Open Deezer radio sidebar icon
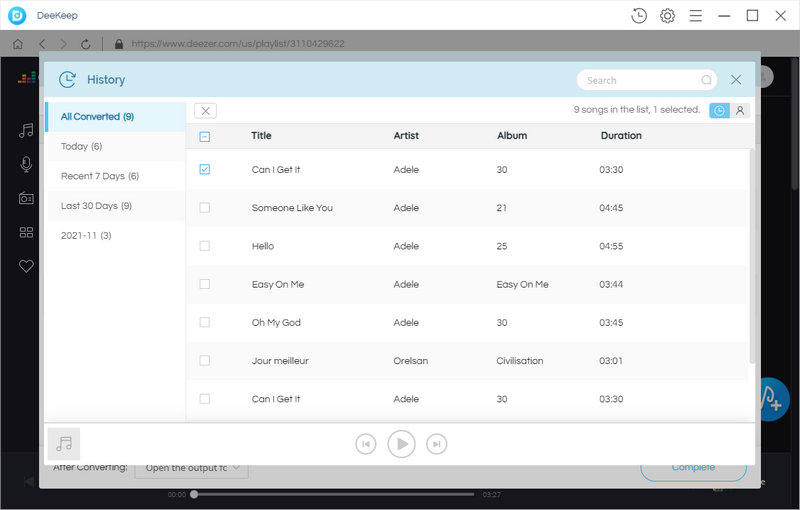This screenshot has width=800, height=510. pos(26,198)
